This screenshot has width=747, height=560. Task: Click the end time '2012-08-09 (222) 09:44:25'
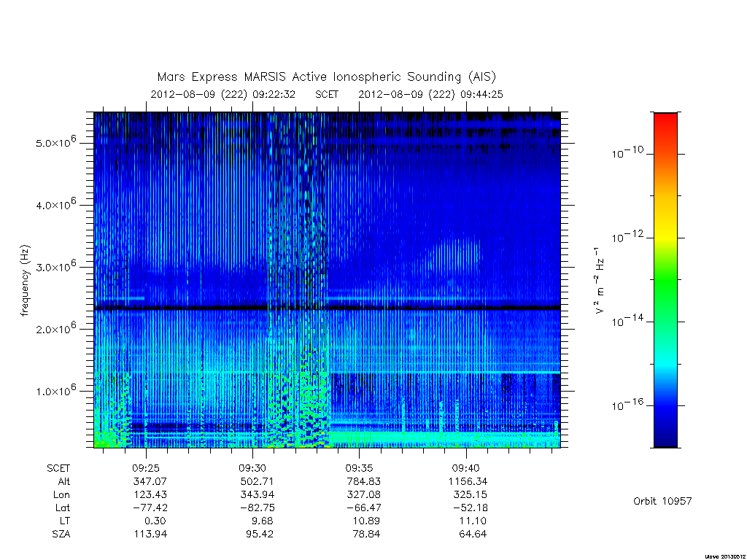pyautogui.click(x=430, y=94)
